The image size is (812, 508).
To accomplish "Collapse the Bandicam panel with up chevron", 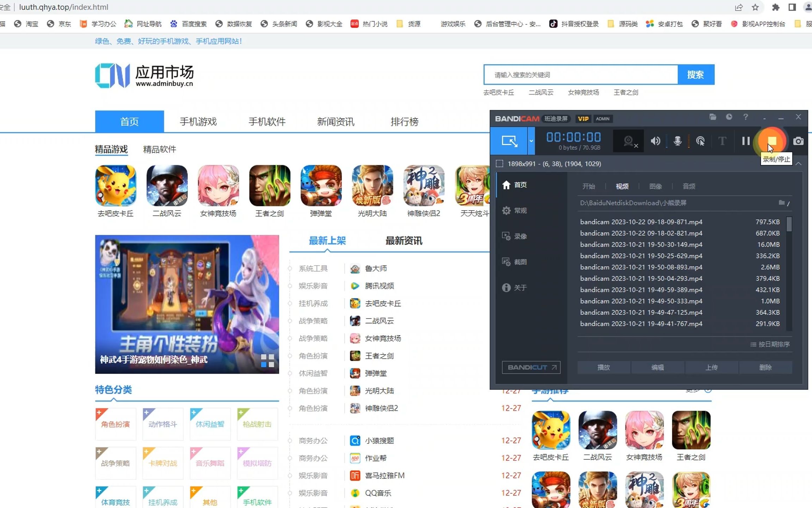I will point(799,164).
